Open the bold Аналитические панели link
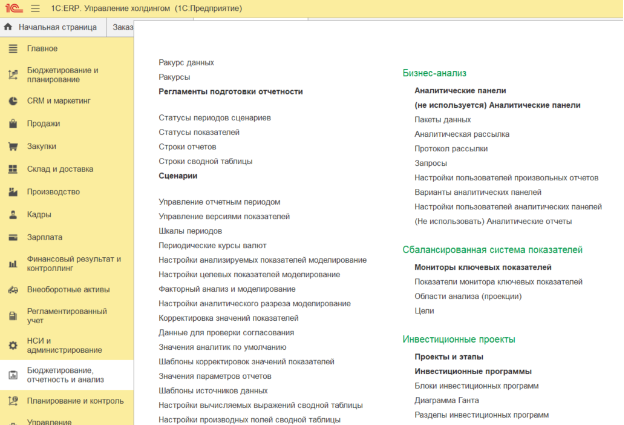624x425 pixels. click(x=460, y=91)
